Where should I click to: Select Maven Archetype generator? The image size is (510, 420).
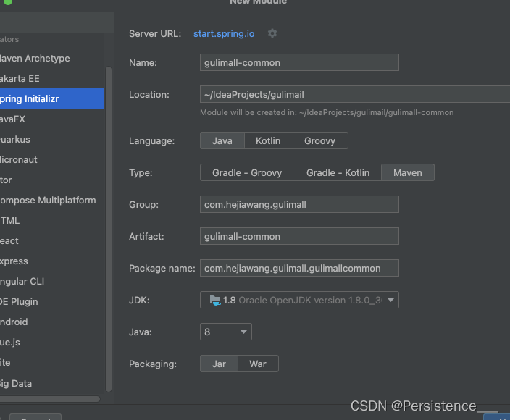pyautogui.click(x=51, y=58)
